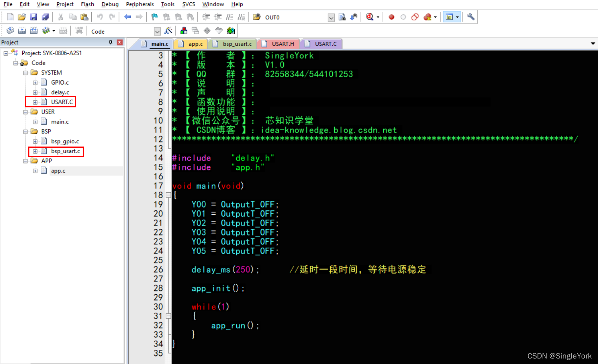The height and width of the screenshot is (364, 598).
Task: Pin the Project panel
Action: point(111,42)
